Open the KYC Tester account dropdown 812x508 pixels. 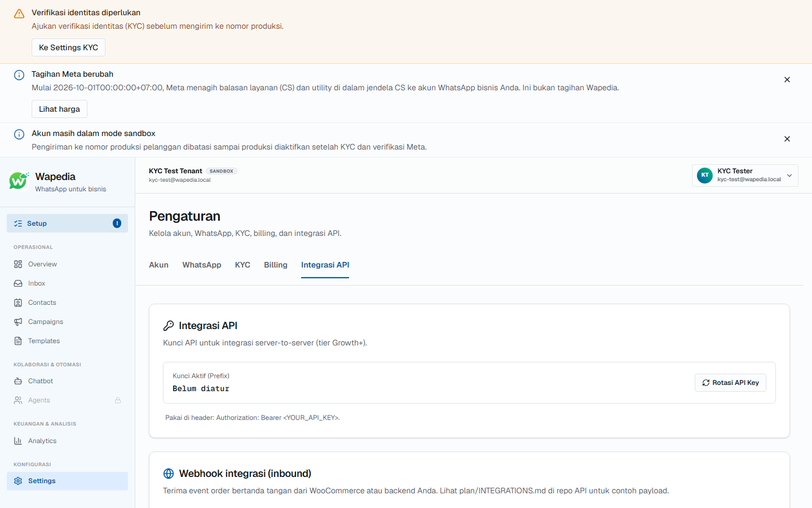click(745, 176)
